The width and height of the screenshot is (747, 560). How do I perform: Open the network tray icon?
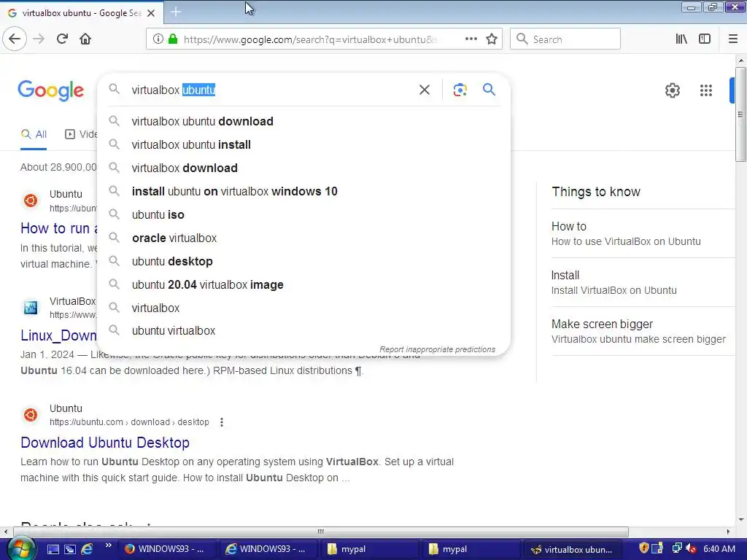pyautogui.click(x=676, y=548)
